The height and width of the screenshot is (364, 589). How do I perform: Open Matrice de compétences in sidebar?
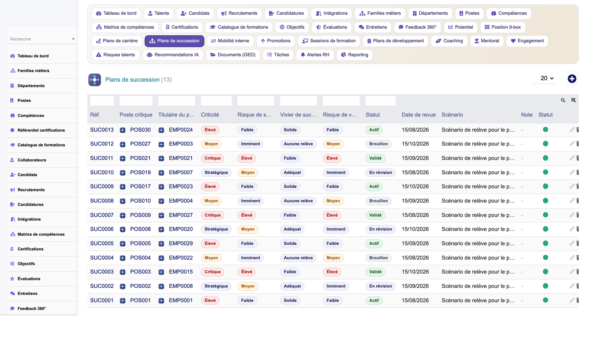tap(41, 234)
